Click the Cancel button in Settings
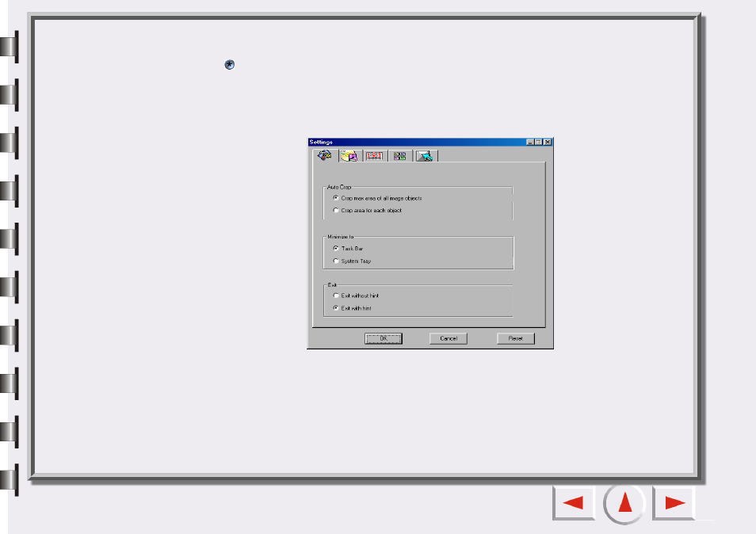Image resolution: width=756 pixels, height=534 pixels. tap(449, 339)
